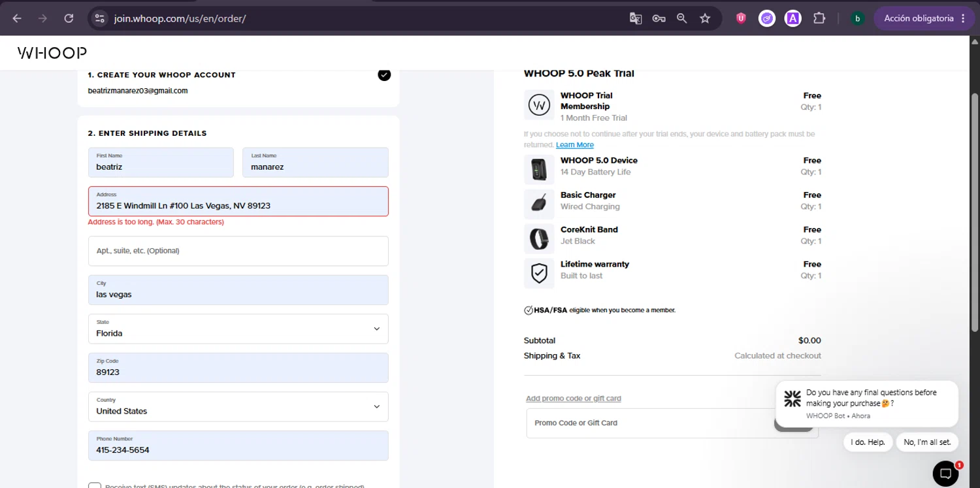The width and height of the screenshot is (980, 488).
Task: Toggle the SMS updates checkbox
Action: (95, 485)
